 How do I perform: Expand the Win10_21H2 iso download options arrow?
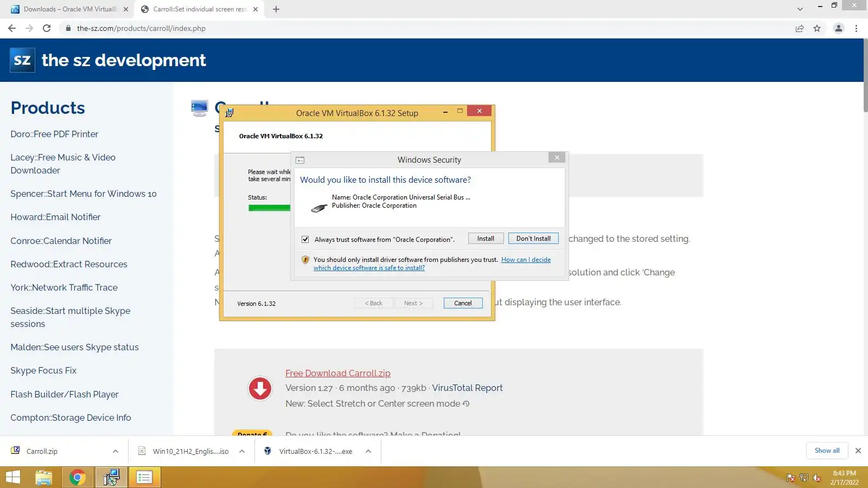[242, 451]
